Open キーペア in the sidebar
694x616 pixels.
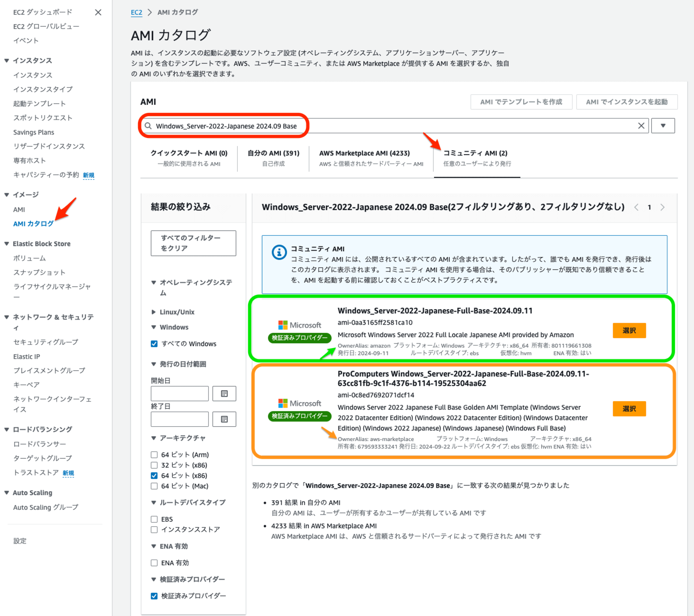tap(26, 385)
